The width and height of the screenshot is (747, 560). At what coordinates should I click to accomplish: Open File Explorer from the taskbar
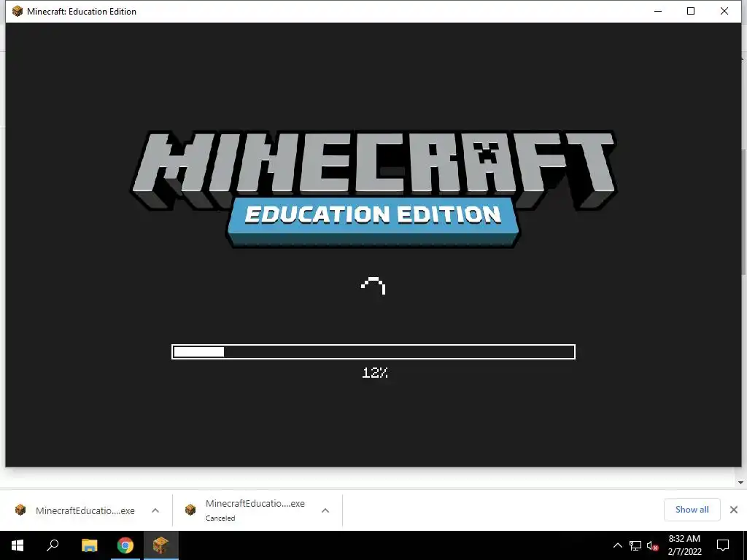pos(89,545)
